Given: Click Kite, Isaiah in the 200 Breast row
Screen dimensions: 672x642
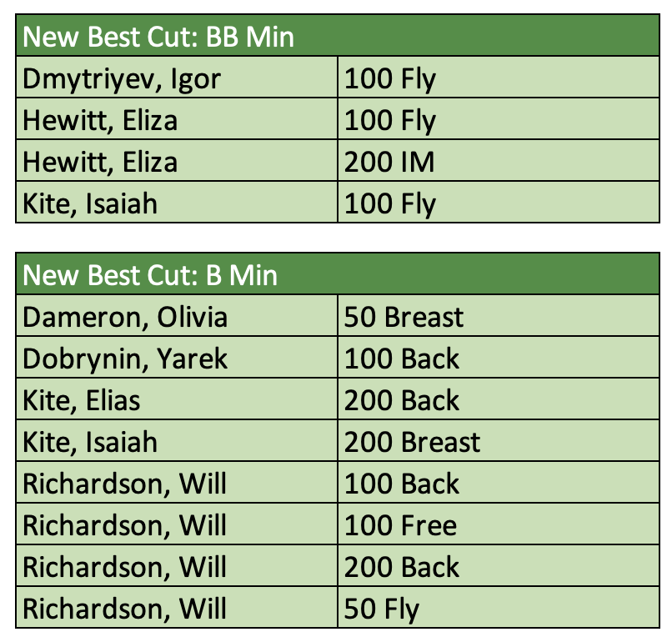Looking at the screenshot, I should click(x=90, y=442).
